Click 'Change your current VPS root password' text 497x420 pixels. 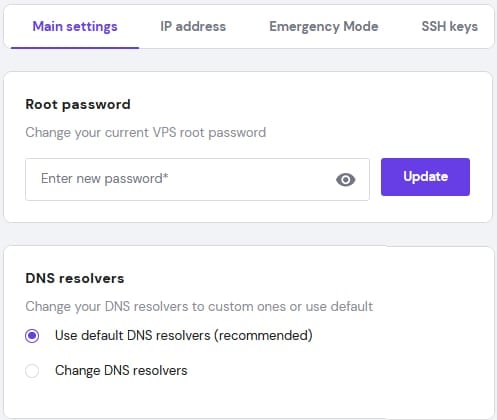[146, 133]
